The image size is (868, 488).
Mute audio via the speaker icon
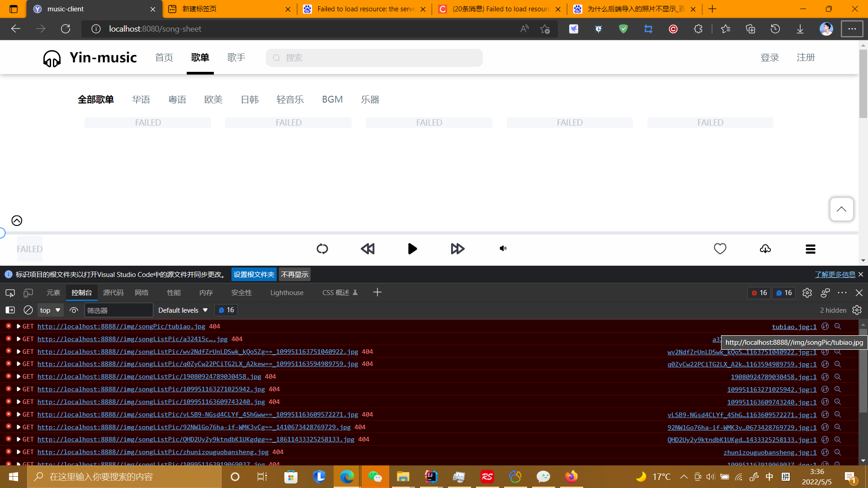point(502,248)
